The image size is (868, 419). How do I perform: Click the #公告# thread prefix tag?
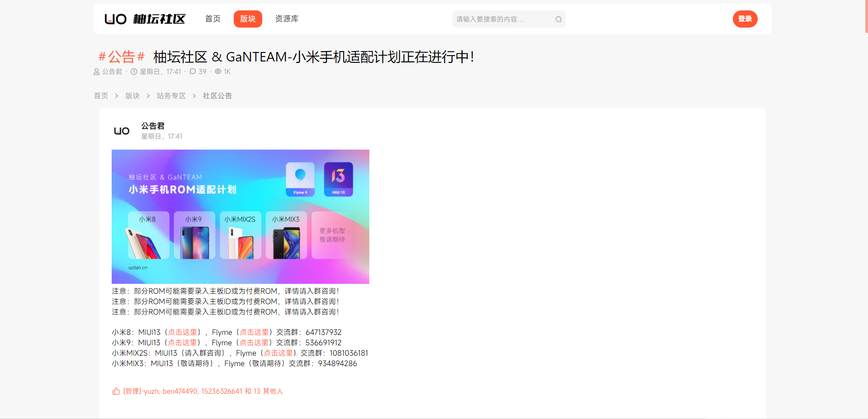[122, 57]
